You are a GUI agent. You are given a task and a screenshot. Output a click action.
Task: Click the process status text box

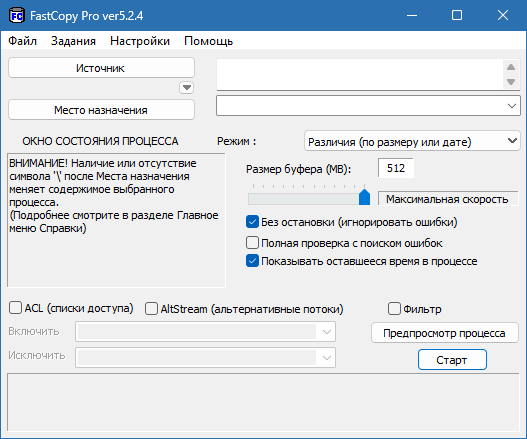(x=116, y=221)
